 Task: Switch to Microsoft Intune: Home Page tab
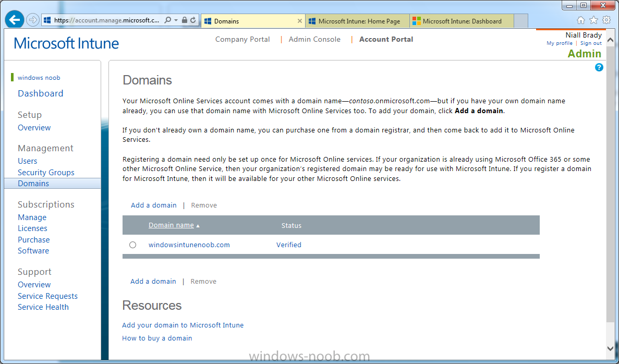(x=358, y=21)
